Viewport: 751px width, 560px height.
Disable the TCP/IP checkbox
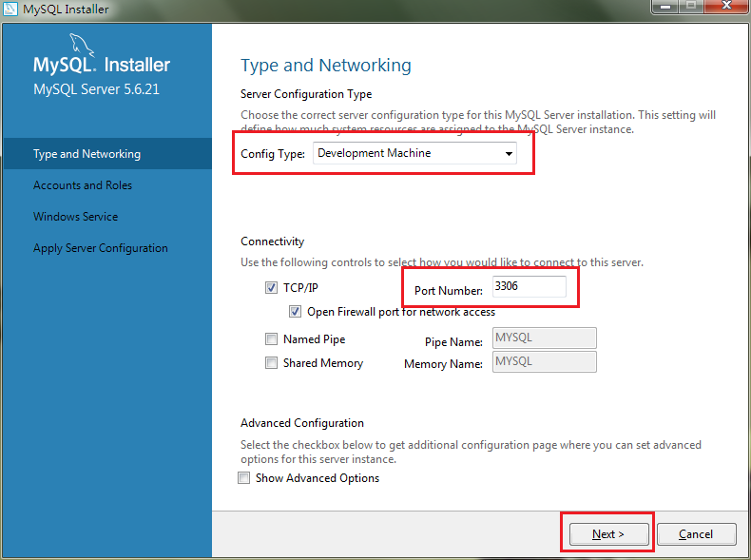pyautogui.click(x=271, y=287)
